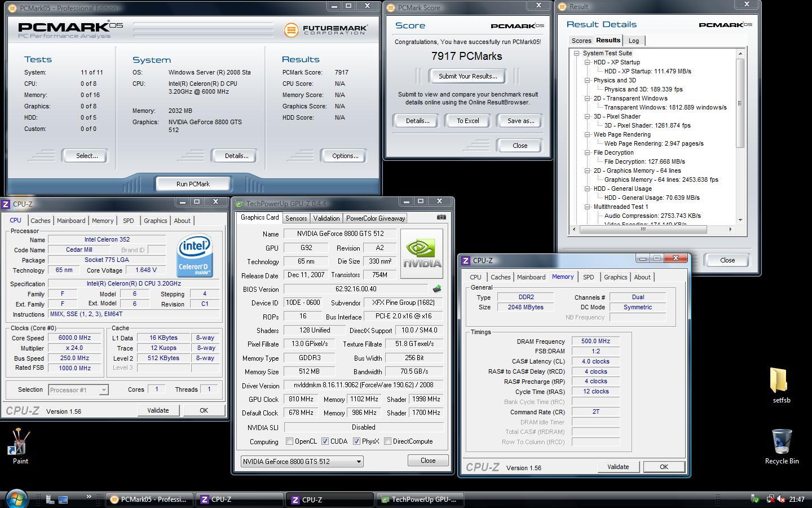This screenshot has height=508, width=812.
Task: Click the disconnected network tray icon
Action: tap(770, 499)
